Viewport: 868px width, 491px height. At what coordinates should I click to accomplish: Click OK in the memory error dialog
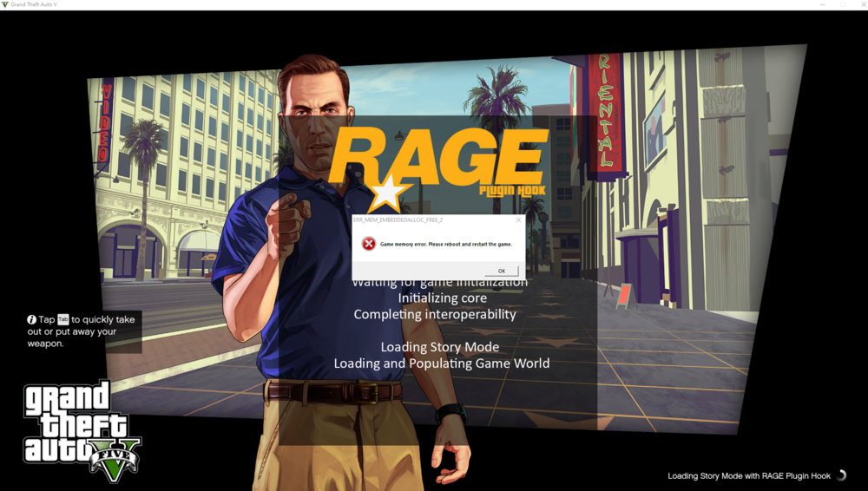pyautogui.click(x=501, y=271)
